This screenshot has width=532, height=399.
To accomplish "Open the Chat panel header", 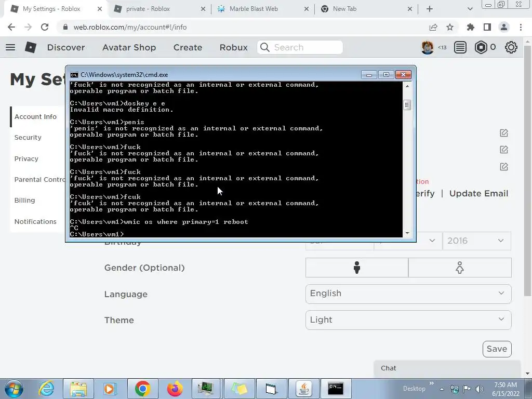I will coord(447,368).
